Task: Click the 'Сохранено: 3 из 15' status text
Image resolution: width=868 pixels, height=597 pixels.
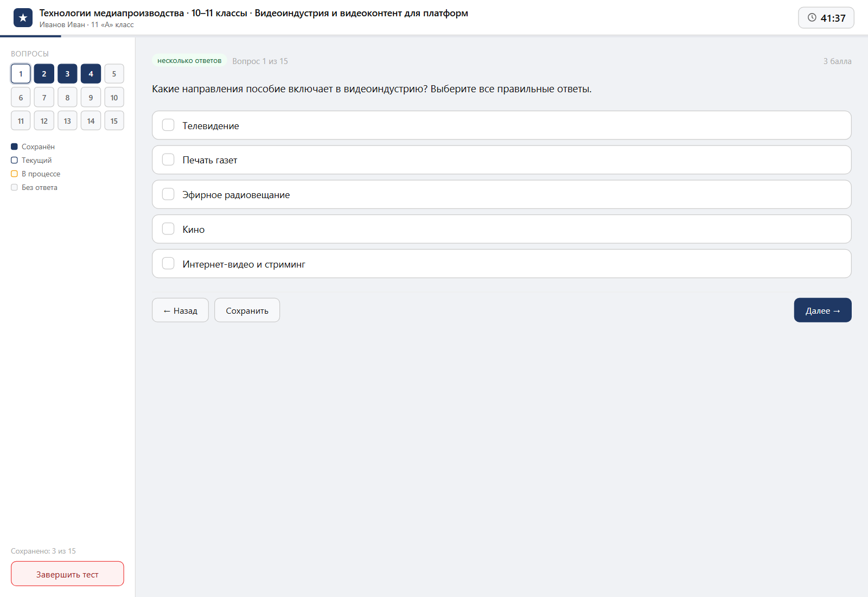Action: pyautogui.click(x=43, y=551)
